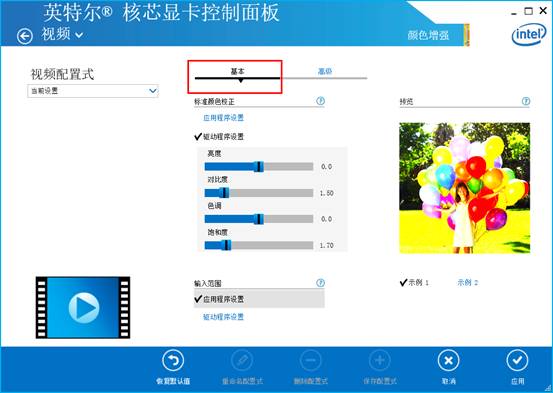
Task: Adjust the 饱和度 slider
Action: click(259, 245)
